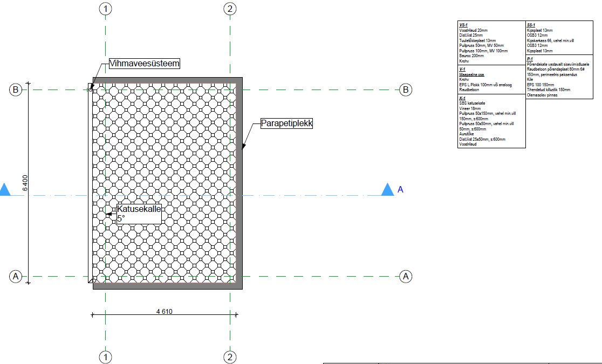Click the SS-1 heading in legend
This screenshot has width=602, height=364.
click(531, 25)
